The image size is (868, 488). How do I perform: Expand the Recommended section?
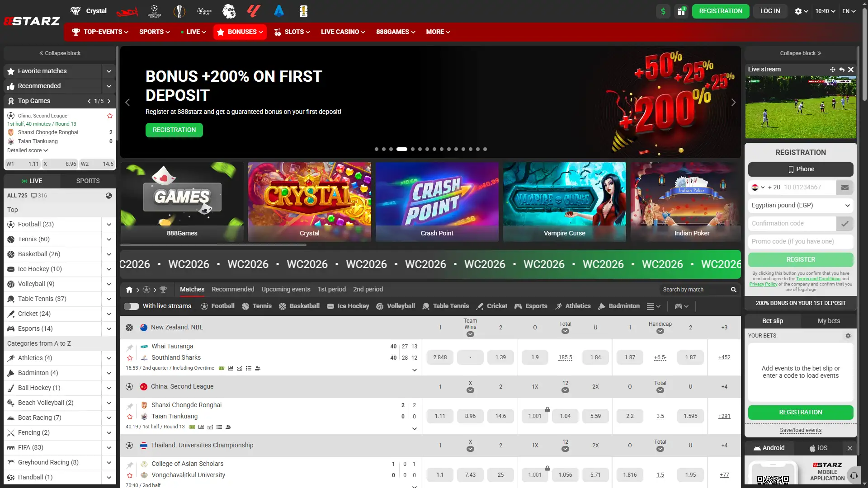pos(109,86)
